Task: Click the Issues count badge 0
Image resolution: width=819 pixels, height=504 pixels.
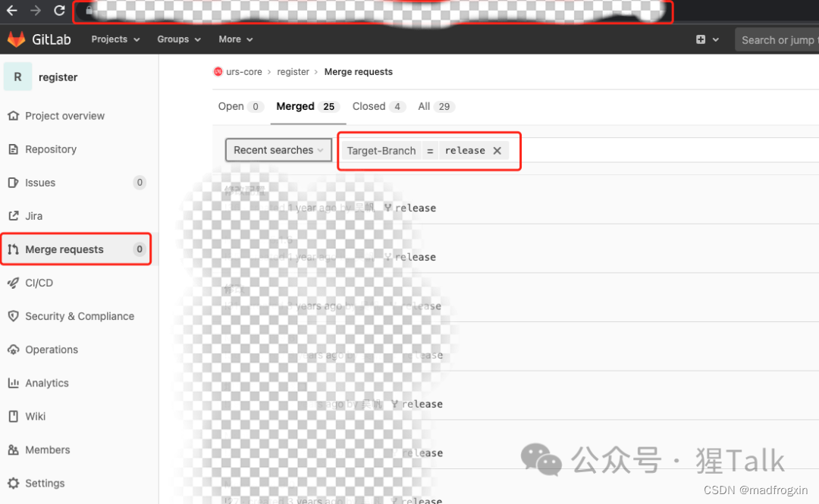Action: pos(140,183)
